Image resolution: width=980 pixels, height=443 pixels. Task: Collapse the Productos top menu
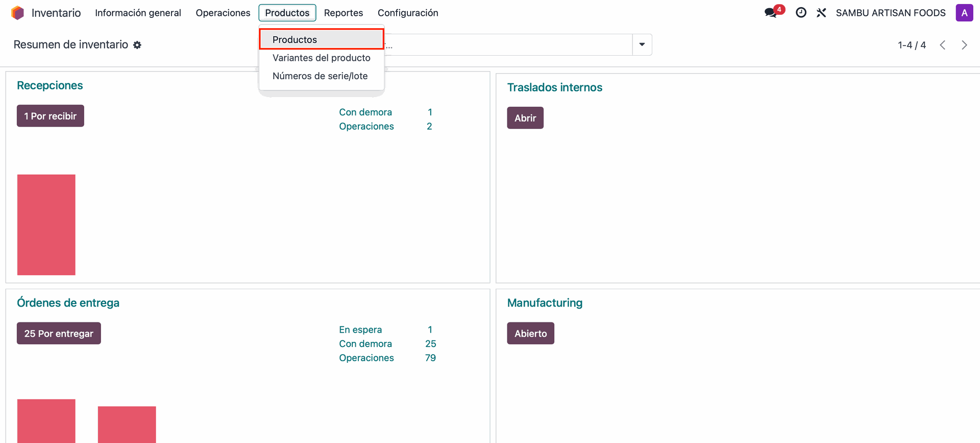pos(287,13)
